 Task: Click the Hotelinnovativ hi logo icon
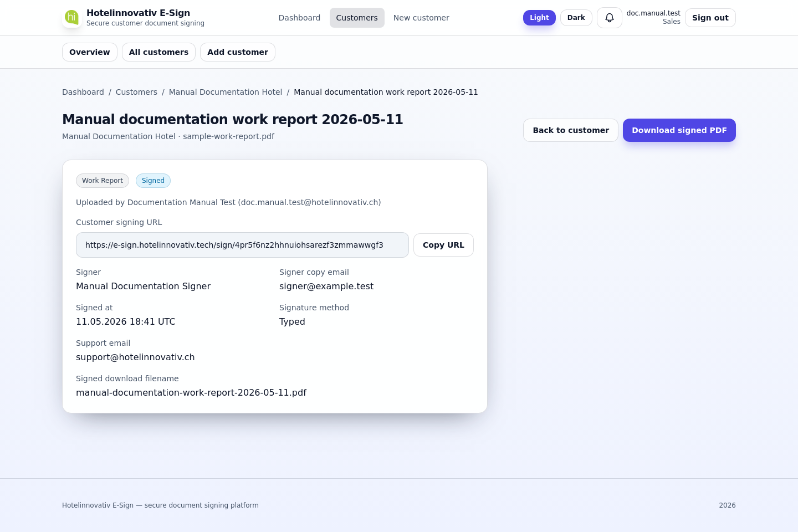click(x=71, y=17)
